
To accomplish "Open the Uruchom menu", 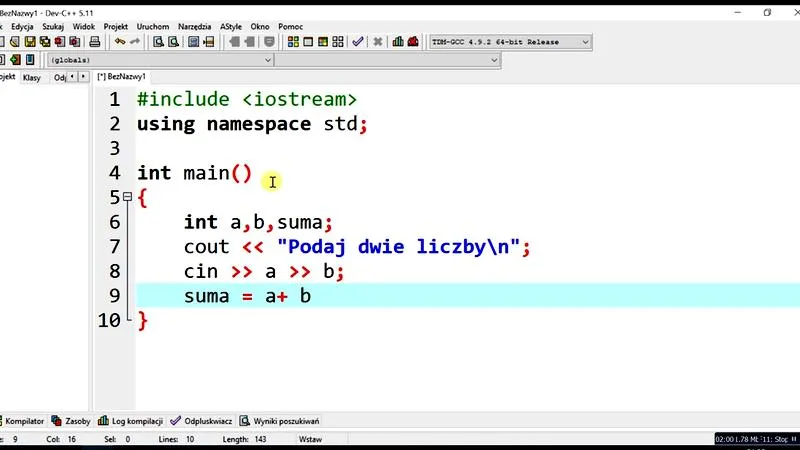I will pos(153,27).
